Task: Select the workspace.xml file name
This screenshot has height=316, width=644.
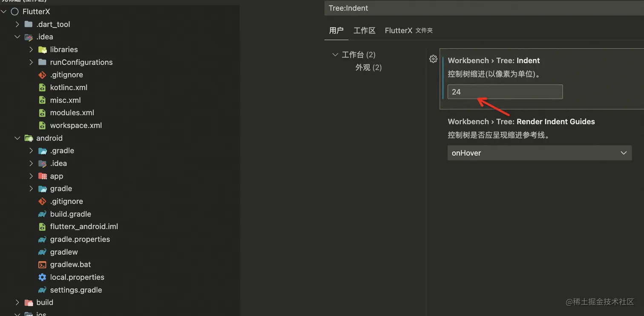Action: click(76, 126)
